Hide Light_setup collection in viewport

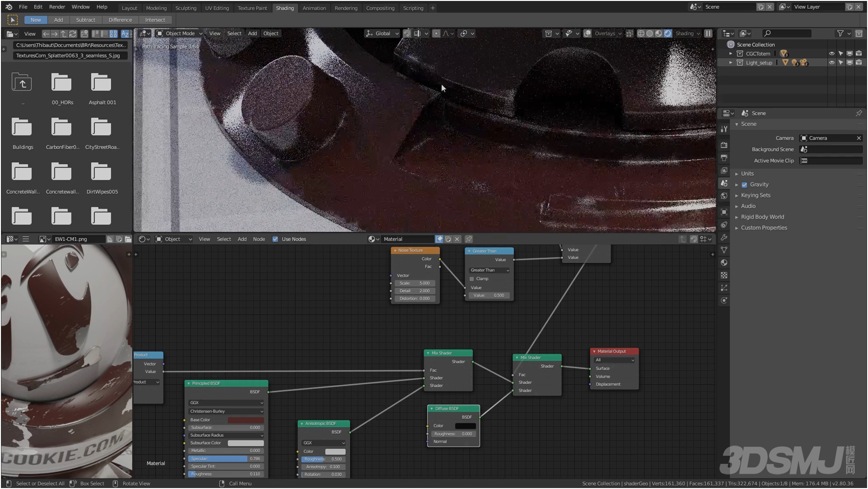tap(832, 62)
